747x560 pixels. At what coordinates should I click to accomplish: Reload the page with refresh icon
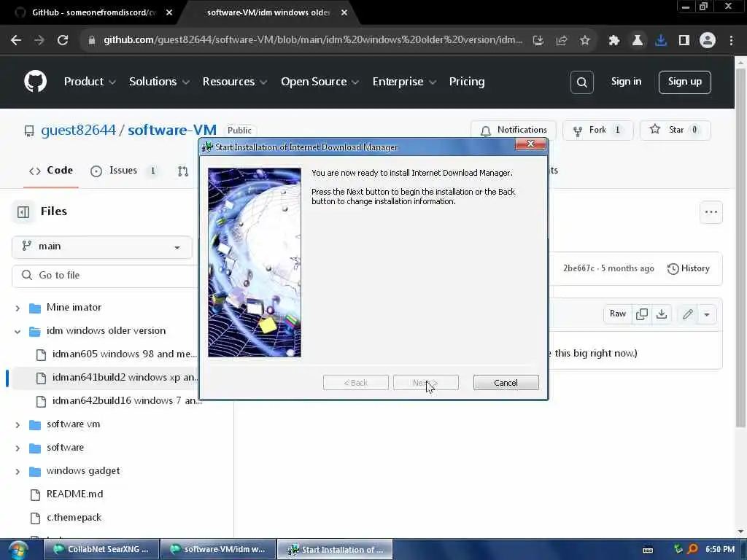[63, 41]
